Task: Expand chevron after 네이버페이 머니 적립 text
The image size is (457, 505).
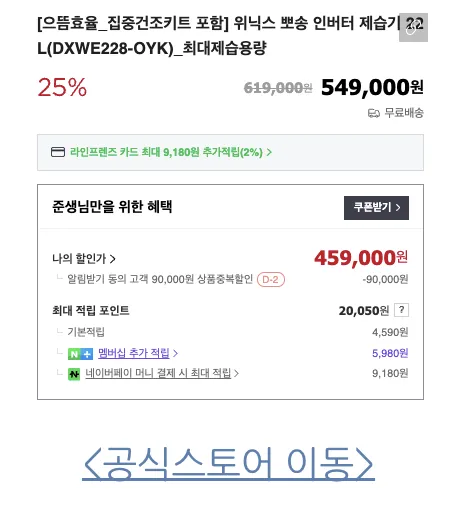Action: [x=236, y=373]
